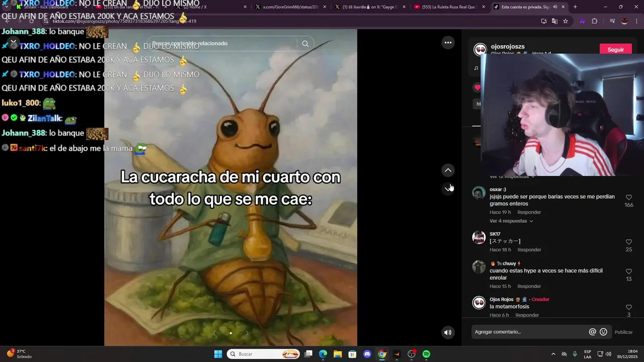Switch to 'La Ruleta Rusa Real' YouTube tab
Viewport: 644px width, 362px height.
[449, 7]
